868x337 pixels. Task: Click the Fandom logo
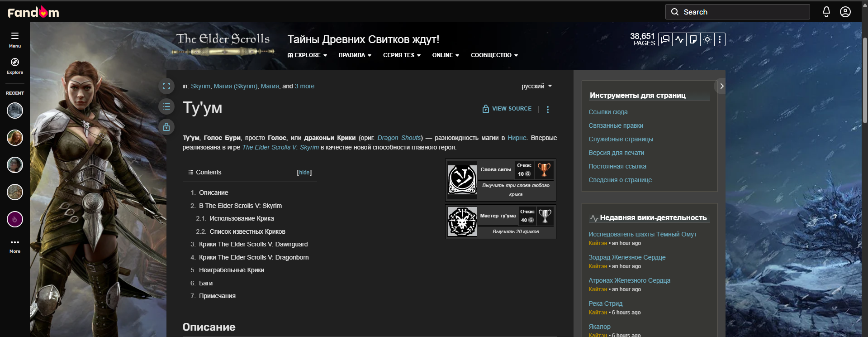tap(33, 12)
